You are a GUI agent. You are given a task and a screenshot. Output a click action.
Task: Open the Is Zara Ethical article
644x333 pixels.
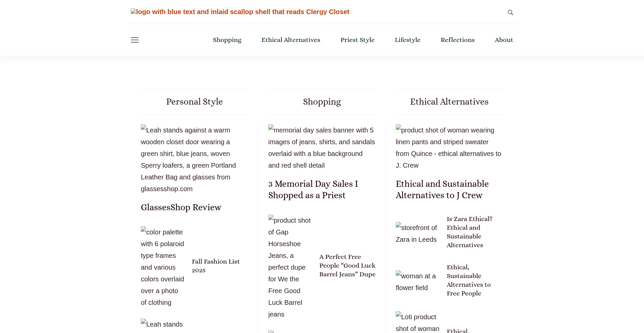tap(469, 232)
